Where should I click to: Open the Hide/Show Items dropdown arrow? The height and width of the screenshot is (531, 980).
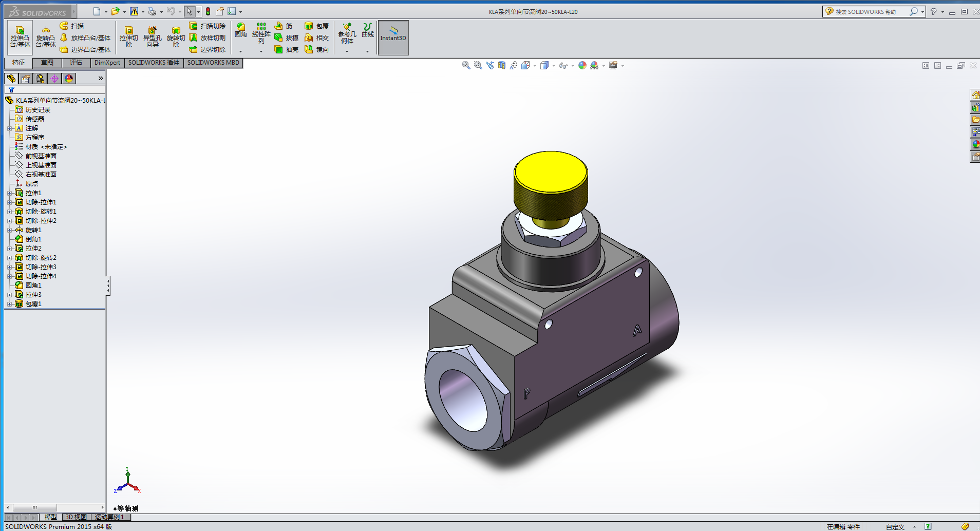coord(573,66)
